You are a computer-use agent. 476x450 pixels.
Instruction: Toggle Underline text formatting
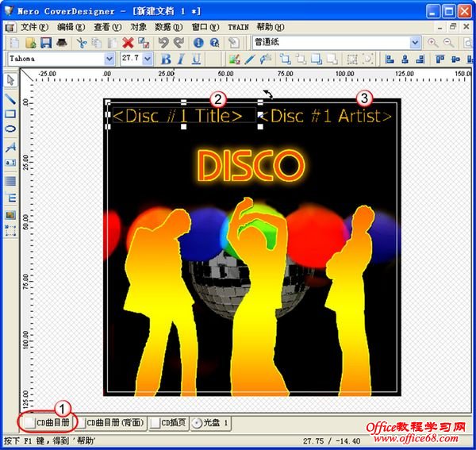[x=195, y=60]
